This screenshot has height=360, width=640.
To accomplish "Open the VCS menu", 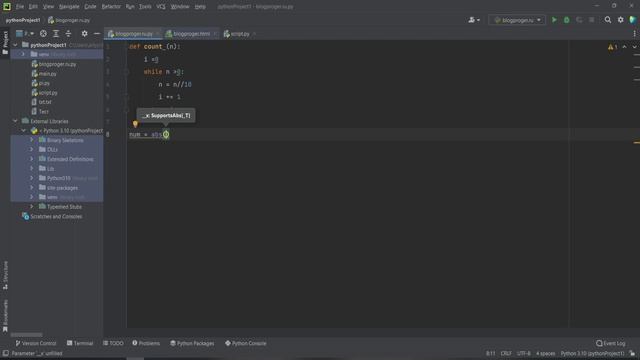I will (161, 7).
